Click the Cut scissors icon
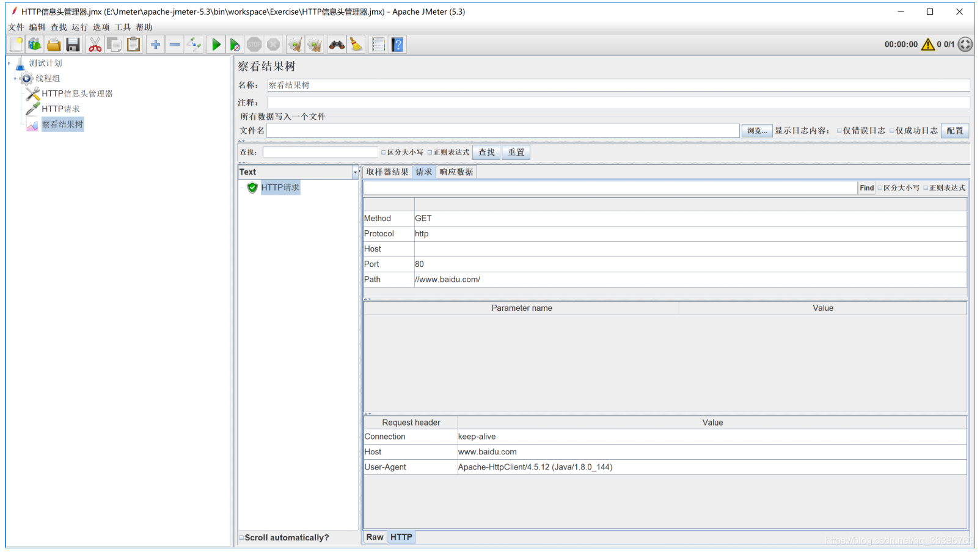The height and width of the screenshot is (552, 980). pos(95,45)
